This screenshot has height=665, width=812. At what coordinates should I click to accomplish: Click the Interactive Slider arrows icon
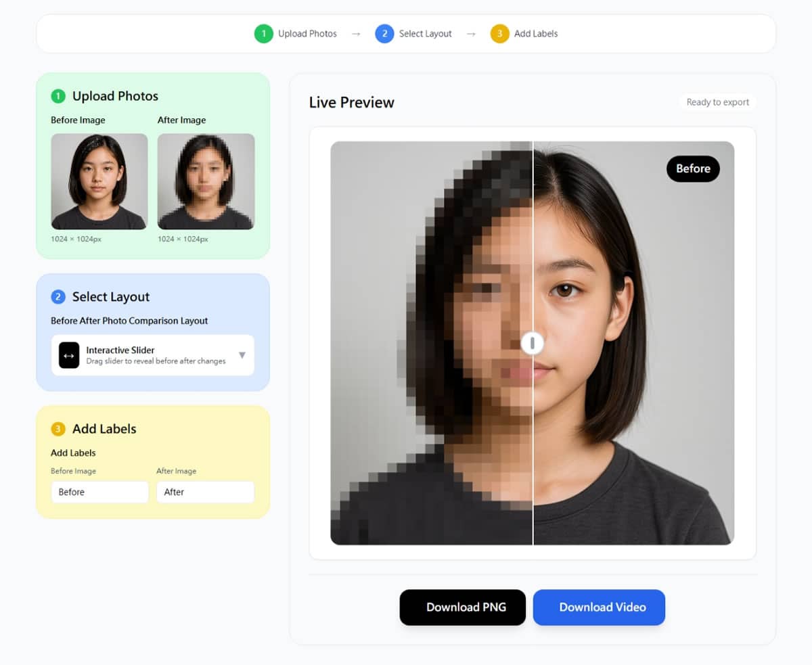click(69, 355)
